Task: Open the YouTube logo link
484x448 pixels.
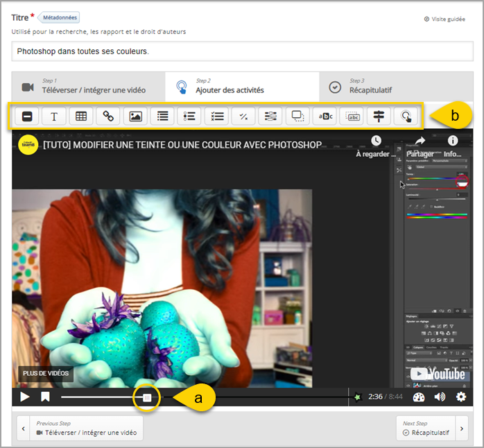Action: coord(438,374)
